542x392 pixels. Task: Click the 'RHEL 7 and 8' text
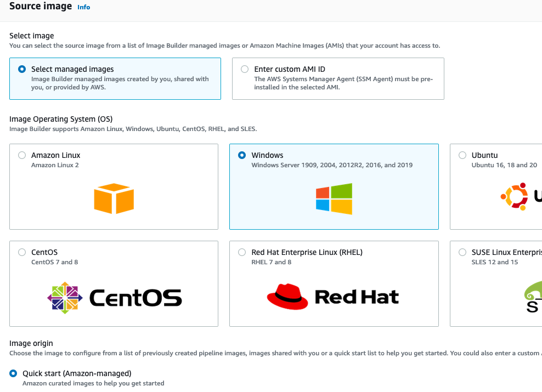(272, 262)
